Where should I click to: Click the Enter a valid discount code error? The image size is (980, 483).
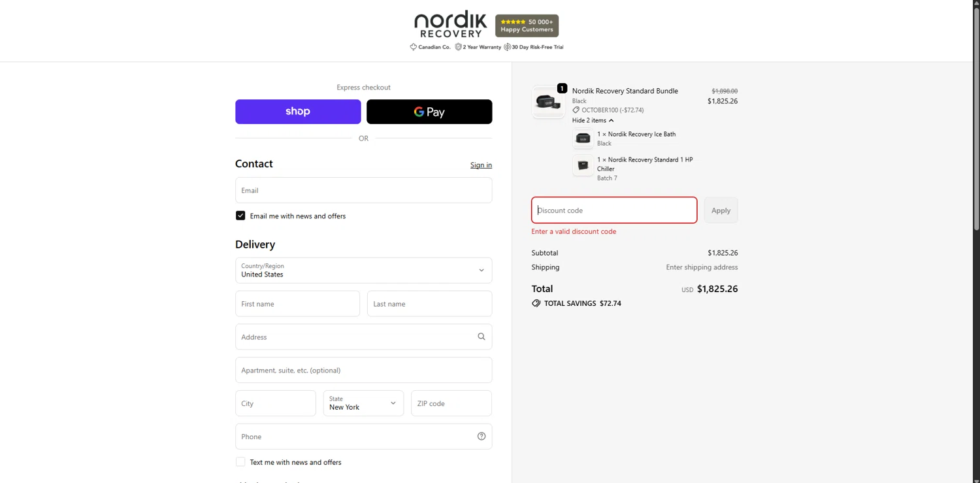pyautogui.click(x=574, y=231)
